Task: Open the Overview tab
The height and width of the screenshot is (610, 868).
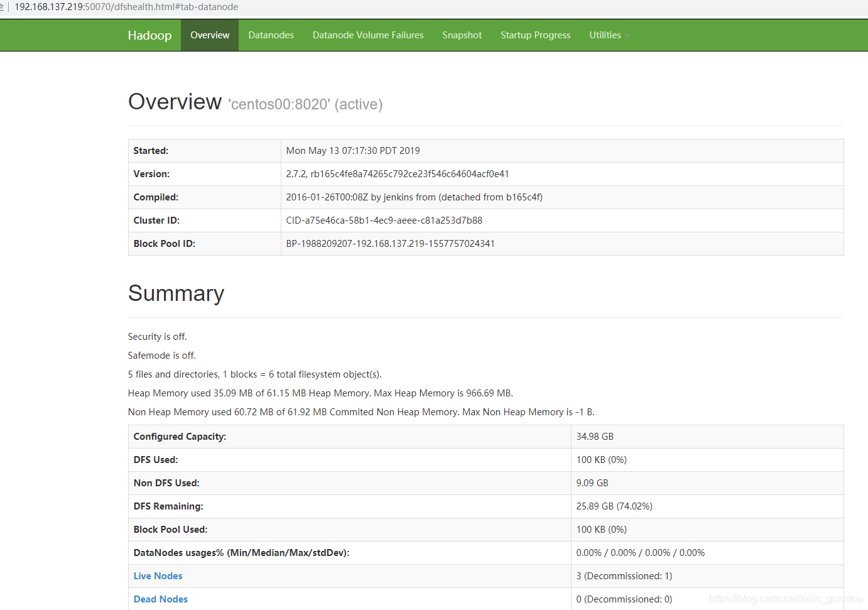Action: click(x=210, y=35)
